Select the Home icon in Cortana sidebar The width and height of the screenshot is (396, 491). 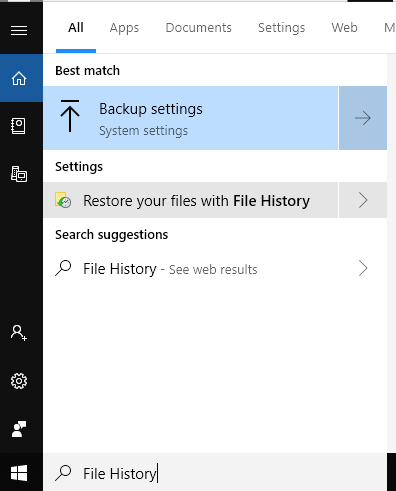coord(19,78)
